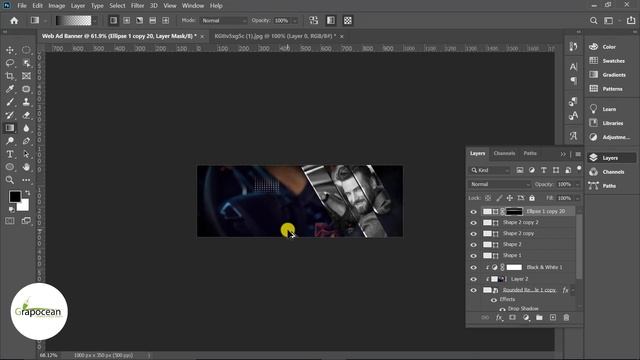
Task: Open the gradient Mode dropdown
Action: (224, 20)
